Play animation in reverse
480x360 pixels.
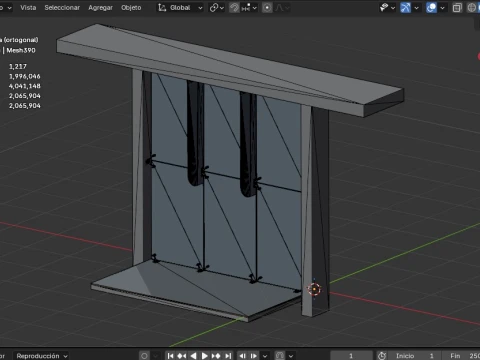(x=193, y=356)
